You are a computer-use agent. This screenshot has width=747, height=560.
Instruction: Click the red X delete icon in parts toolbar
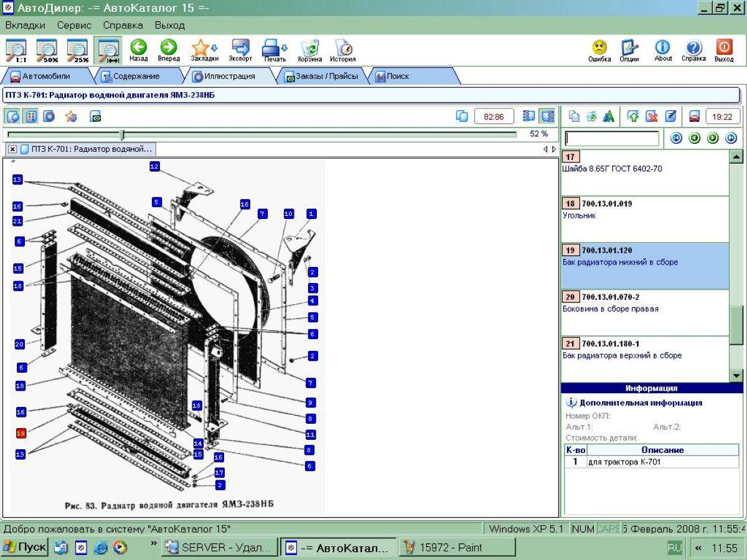[651, 116]
